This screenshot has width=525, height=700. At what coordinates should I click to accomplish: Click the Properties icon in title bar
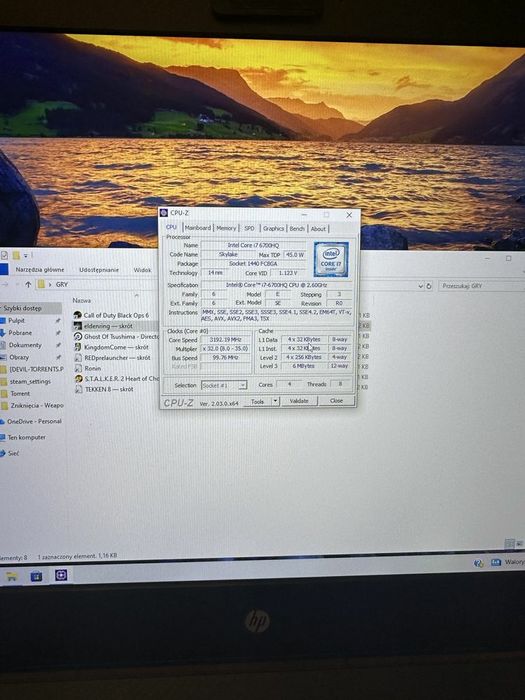4,255
